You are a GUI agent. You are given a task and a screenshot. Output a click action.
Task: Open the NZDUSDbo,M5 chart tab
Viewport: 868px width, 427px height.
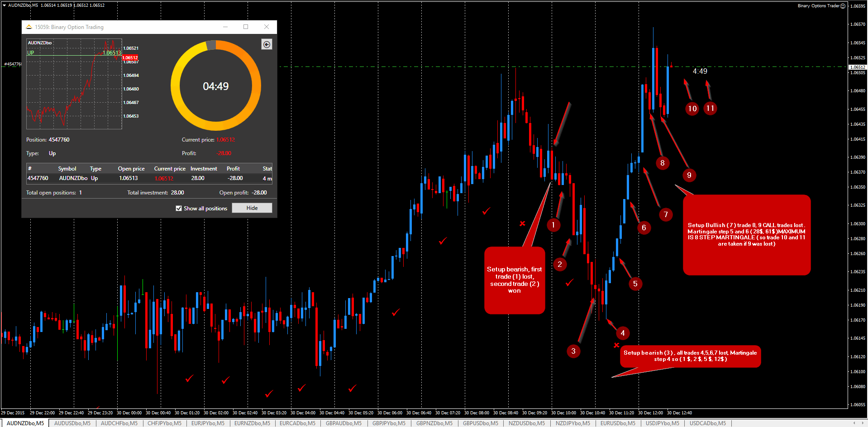tap(527, 423)
